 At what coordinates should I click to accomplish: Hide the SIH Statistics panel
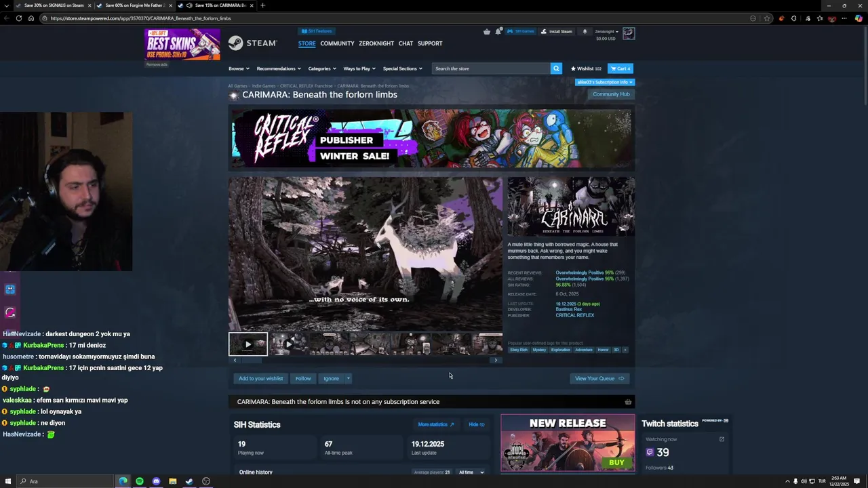coord(477,424)
